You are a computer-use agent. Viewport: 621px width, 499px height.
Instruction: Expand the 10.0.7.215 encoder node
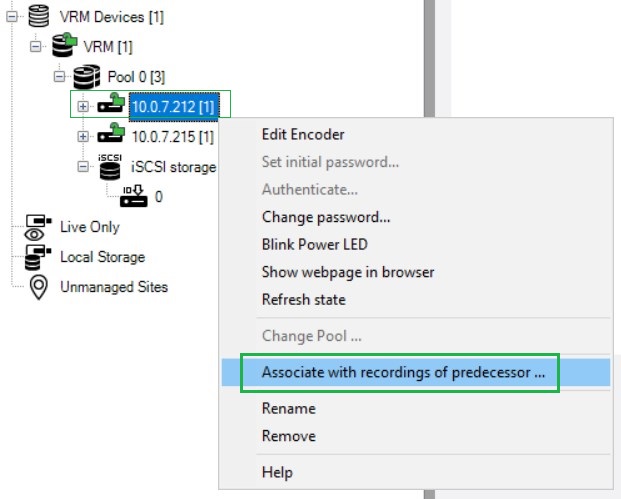click(x=84, y=135)
